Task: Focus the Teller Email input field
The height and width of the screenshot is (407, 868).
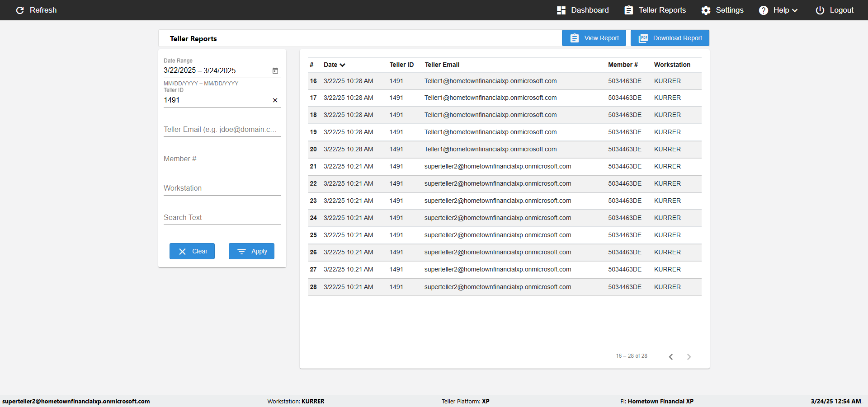Action: [x=222, y=130]
